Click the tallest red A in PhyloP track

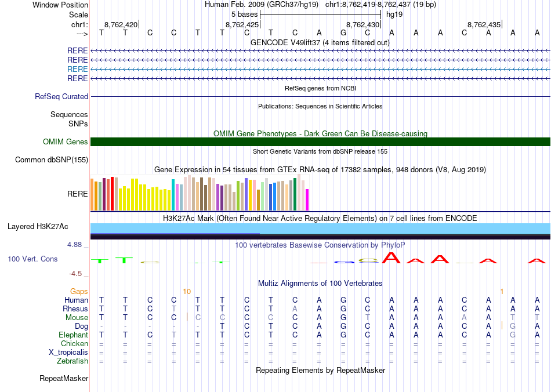pos(391,258)
